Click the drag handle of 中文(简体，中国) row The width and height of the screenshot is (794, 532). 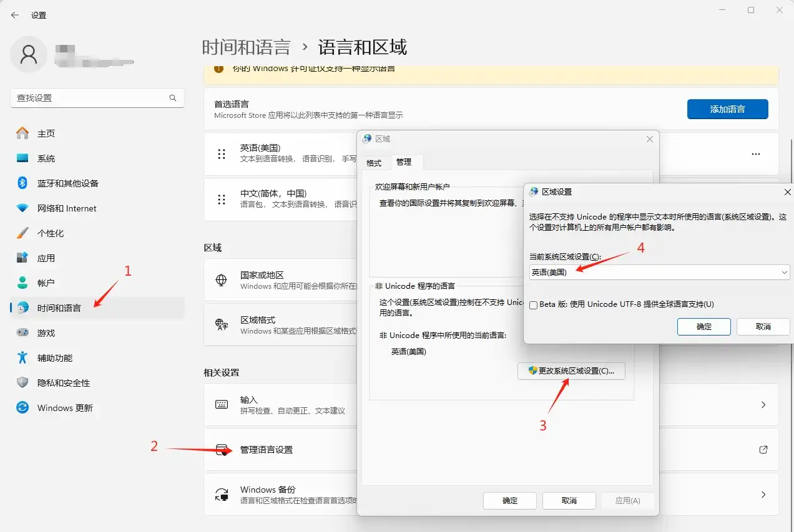(222, 199)
